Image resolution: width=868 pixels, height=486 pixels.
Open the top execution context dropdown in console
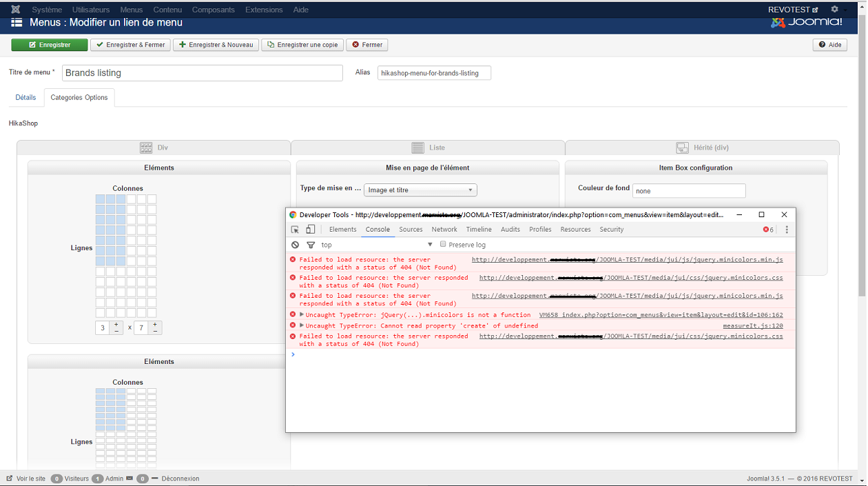(x=376, y=245)
